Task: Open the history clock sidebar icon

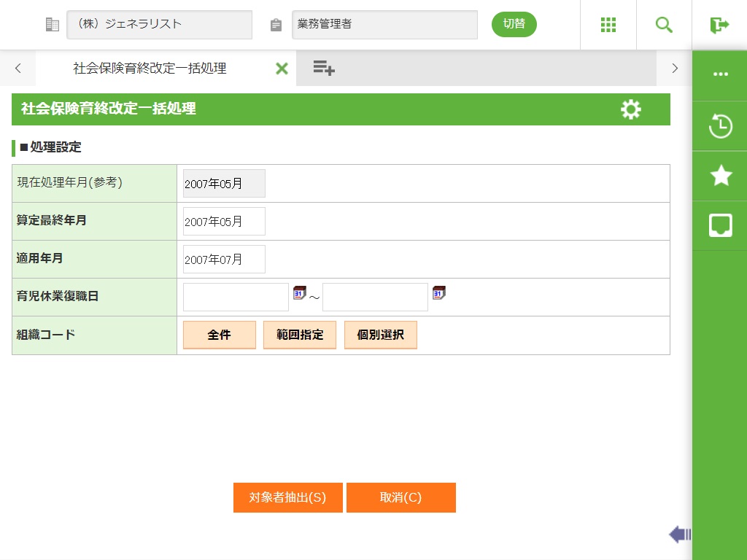Action: click(x=720, y=126)
